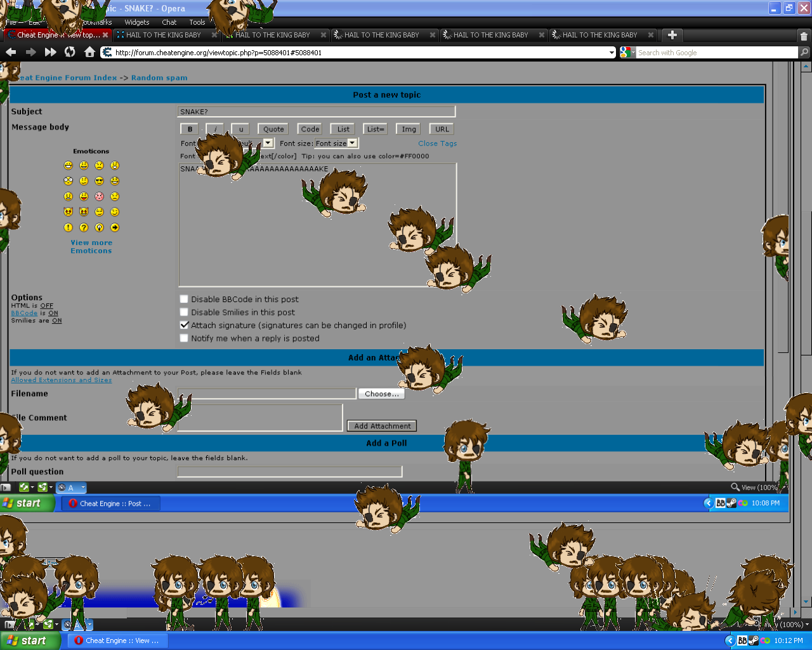Reload the page with the refresh icon
The image size is (812, 650).
(x=70, y=52)
